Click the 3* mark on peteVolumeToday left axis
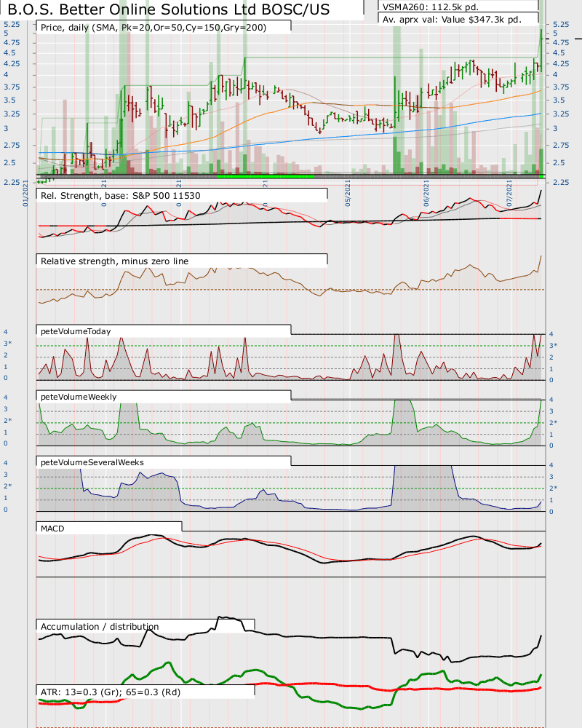This screenshot has height=728, width=582. pos(8,343)
